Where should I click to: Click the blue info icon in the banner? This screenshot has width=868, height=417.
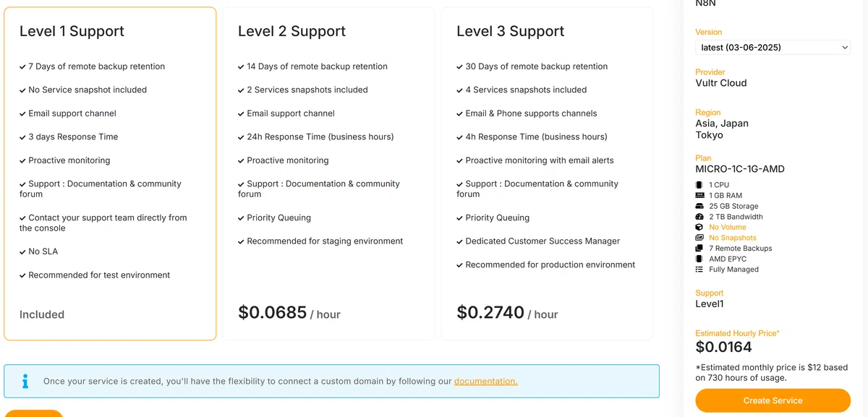tap(25, 381)
